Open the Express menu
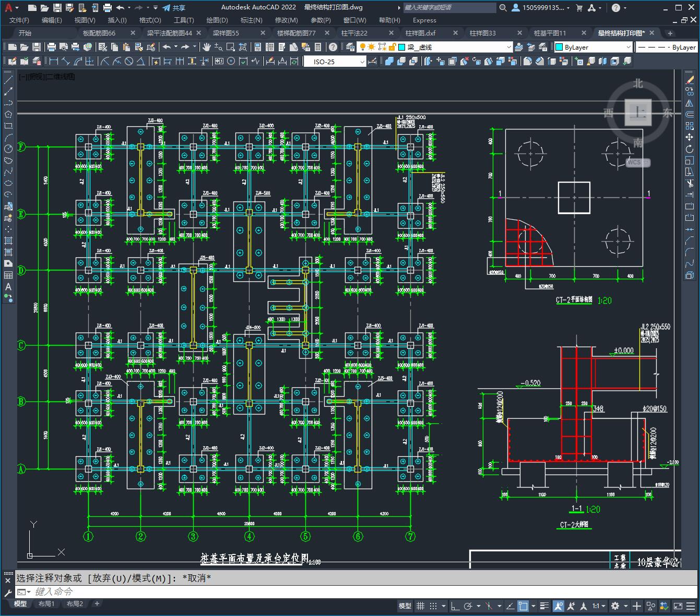This screenshot has width=700, height=616. pos(424,20)
